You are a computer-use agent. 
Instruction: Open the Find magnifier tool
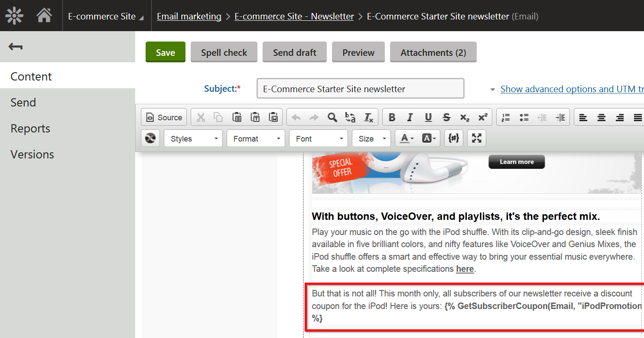coord(332,117)
